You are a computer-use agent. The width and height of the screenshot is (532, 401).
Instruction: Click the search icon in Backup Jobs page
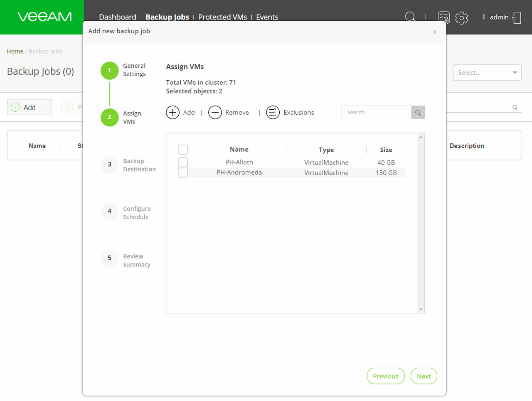coord(515,107)
